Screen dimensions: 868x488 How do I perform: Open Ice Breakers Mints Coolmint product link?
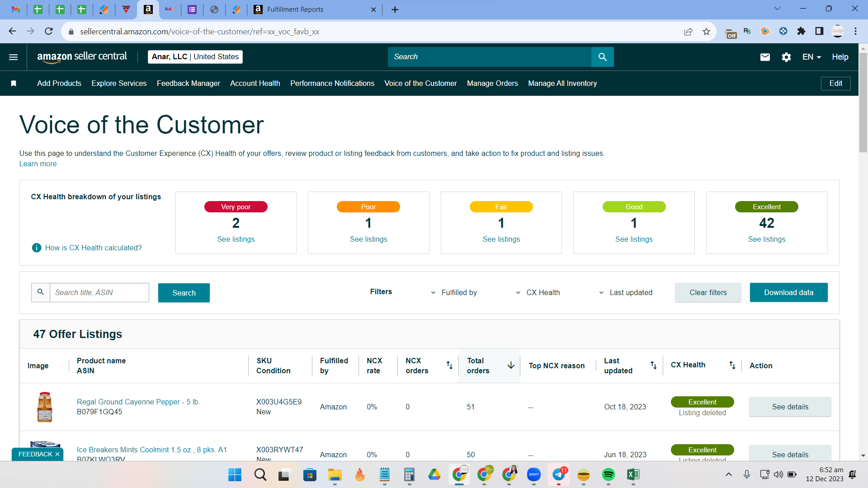click(152, 450)
